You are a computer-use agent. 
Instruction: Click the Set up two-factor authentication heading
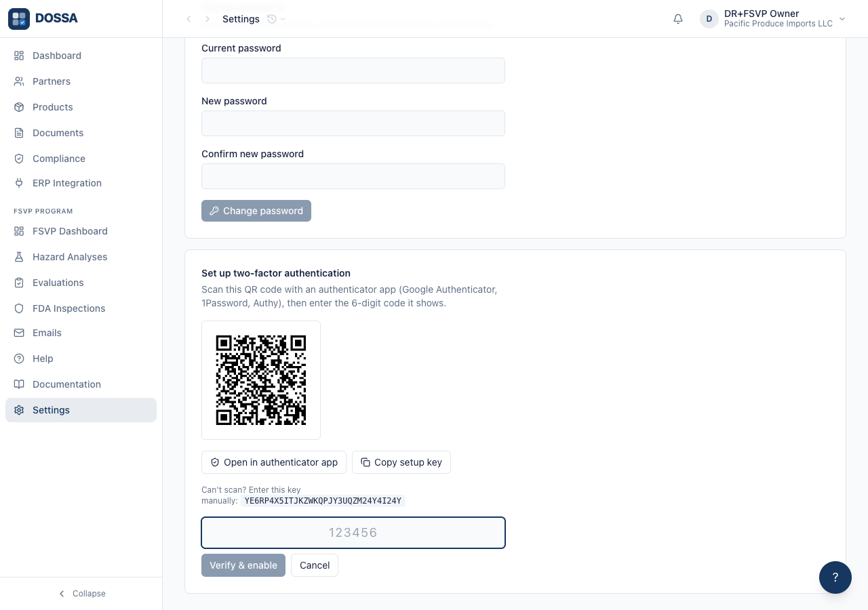coord(276,273)
